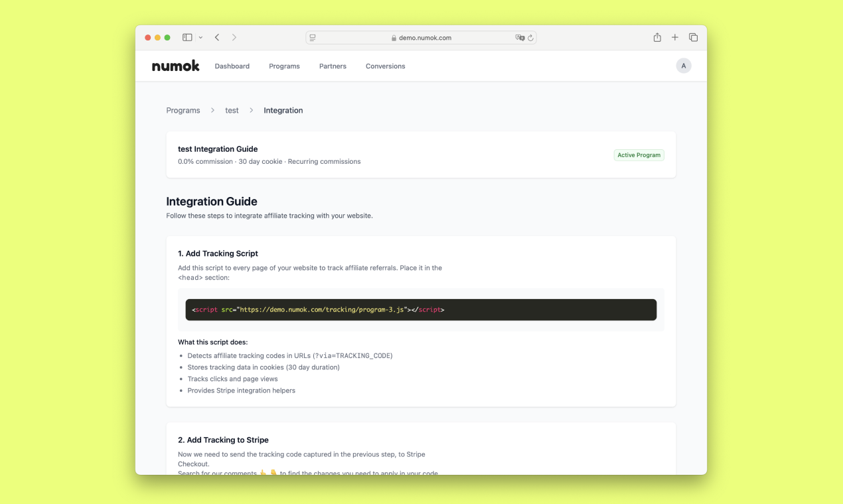Click 'Provides Stripe integration helpers' bullet
The width and height of the screenshot is (843, 504).
point(241,391)
